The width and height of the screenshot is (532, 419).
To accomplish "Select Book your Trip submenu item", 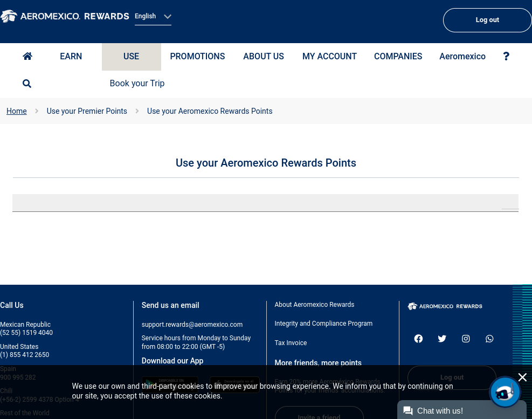I will tap(137, 83).
